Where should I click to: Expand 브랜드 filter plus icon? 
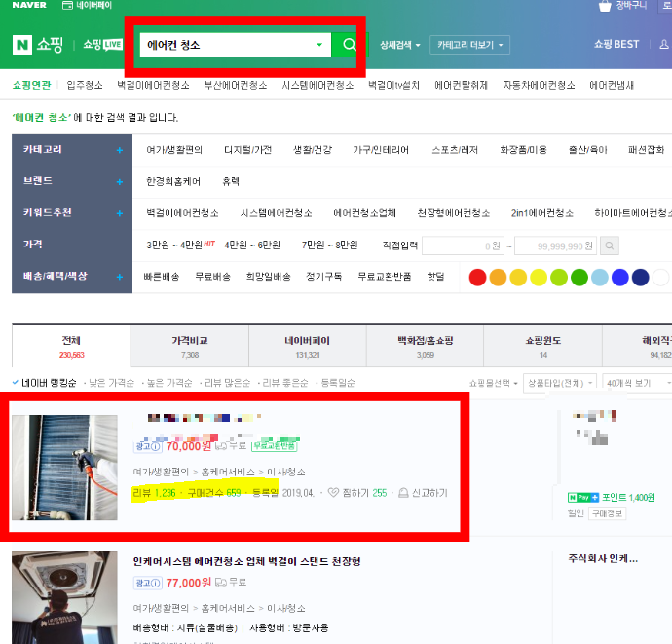(120, 182)
